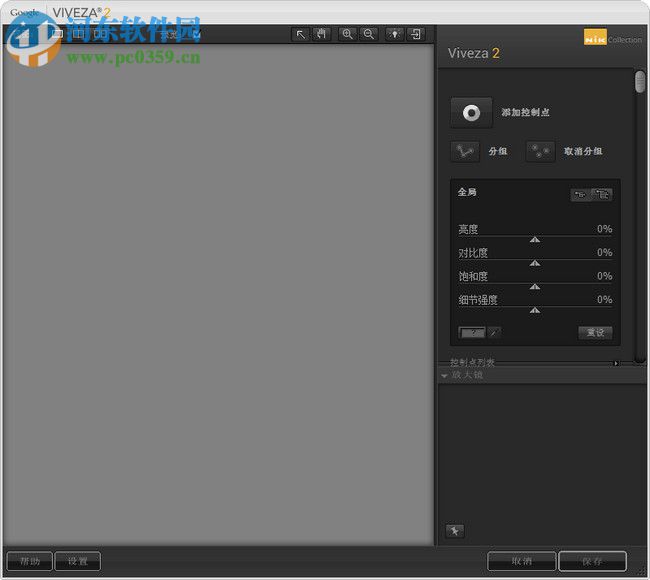
Task: Click the 细节强度 slider handle
Action: pyautogui.click(x=535, y=311)
